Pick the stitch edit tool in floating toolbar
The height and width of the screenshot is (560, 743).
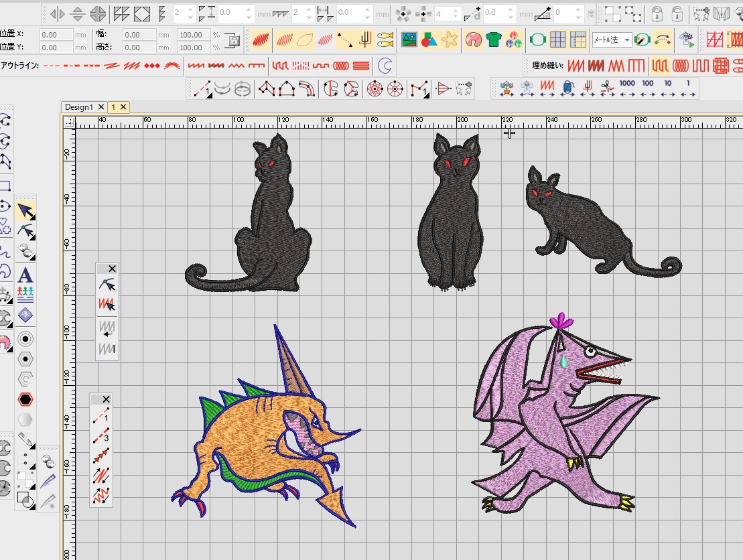pyautogui.click(x=107, y=304)
